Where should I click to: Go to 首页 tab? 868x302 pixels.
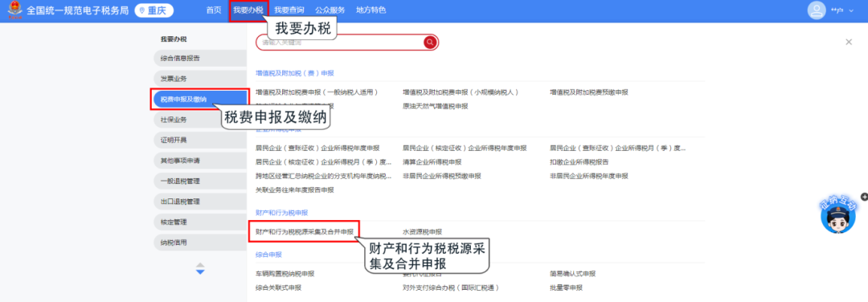pyautogui.click(x=214, y=10)
